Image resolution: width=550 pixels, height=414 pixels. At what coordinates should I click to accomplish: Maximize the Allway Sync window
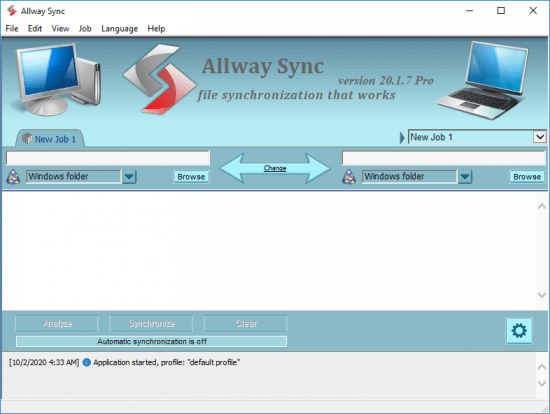[x=501, y=11]
